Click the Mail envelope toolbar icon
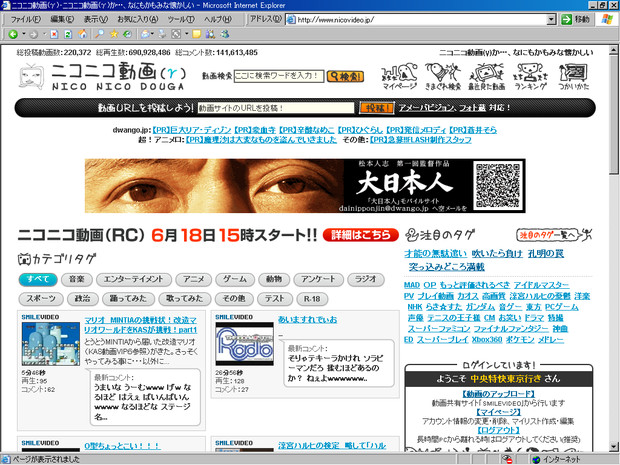620x465 pixels. coord(145,34)
